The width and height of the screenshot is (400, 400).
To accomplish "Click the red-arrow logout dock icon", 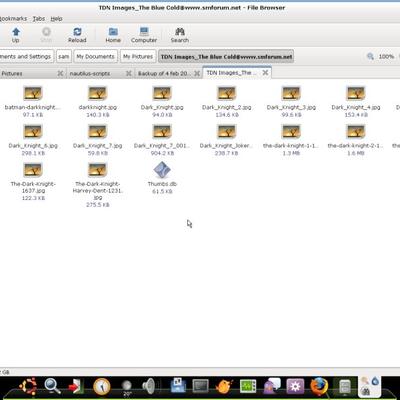I will coord(76,387).
